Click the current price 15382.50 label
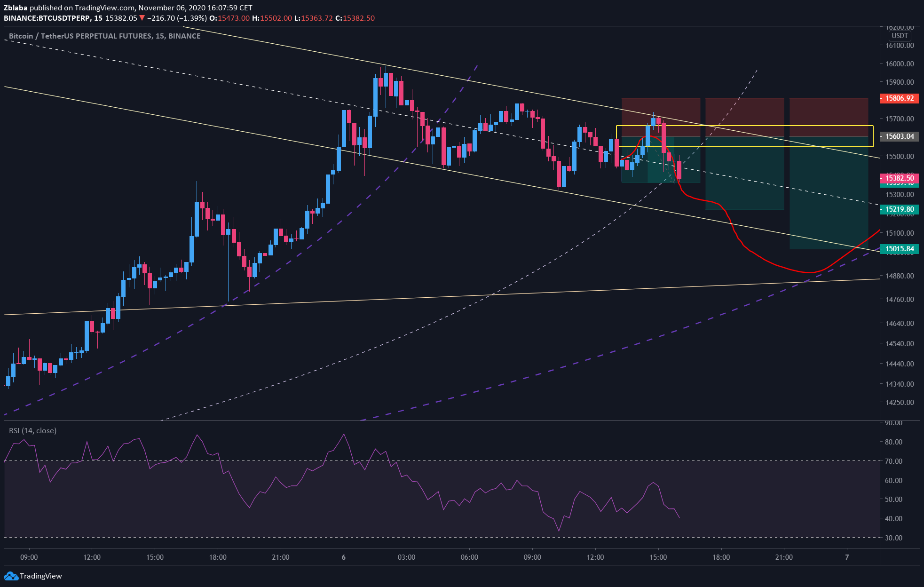 [x=899, y=178]
